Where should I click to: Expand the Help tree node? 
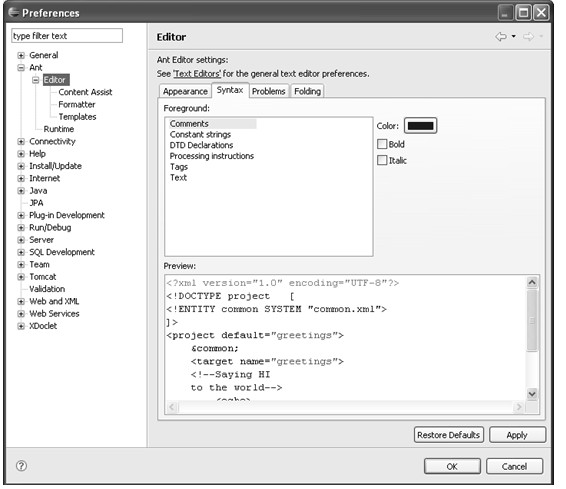[21, 154]
